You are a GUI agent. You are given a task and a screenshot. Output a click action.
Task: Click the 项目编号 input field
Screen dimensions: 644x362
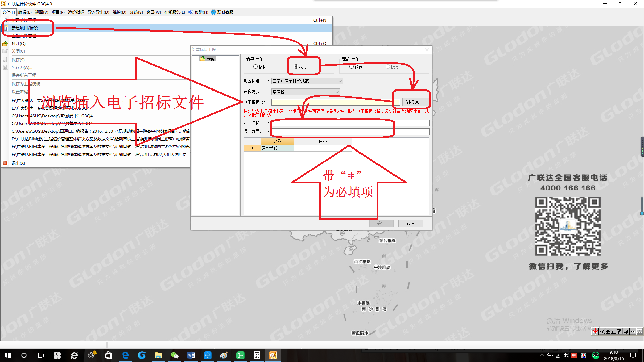[x=351, y=132]
